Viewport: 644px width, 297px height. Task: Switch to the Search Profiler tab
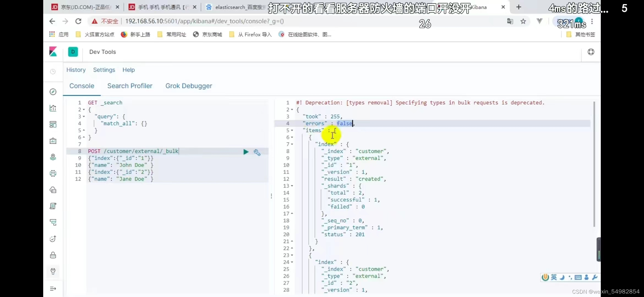[x=130, y=86]
